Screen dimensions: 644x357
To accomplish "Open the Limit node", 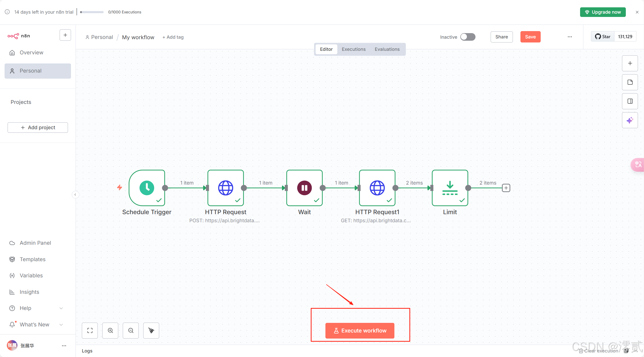I will [x=450, y=188].
